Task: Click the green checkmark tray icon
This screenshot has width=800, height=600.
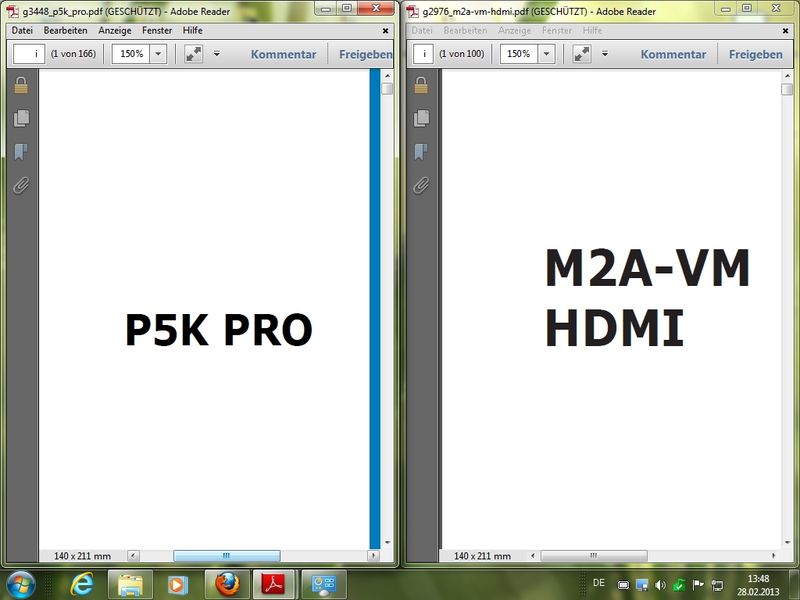Action: pos(679,585)
